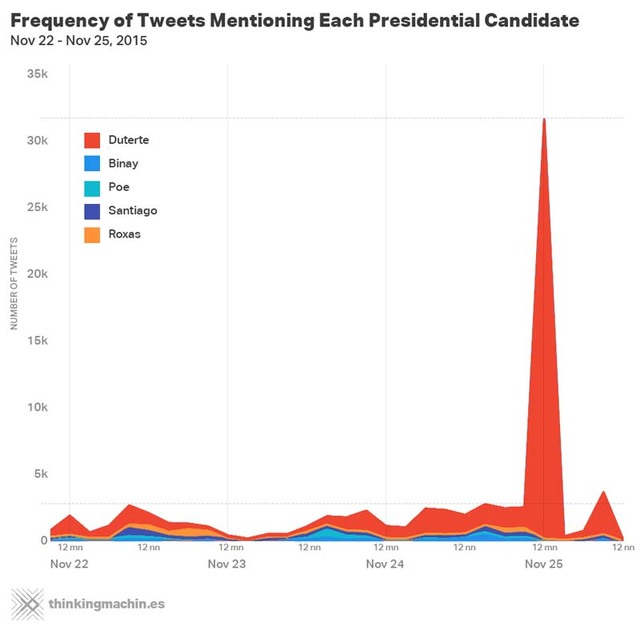
Task: Select the Santiago legend label
Action: 132,211
